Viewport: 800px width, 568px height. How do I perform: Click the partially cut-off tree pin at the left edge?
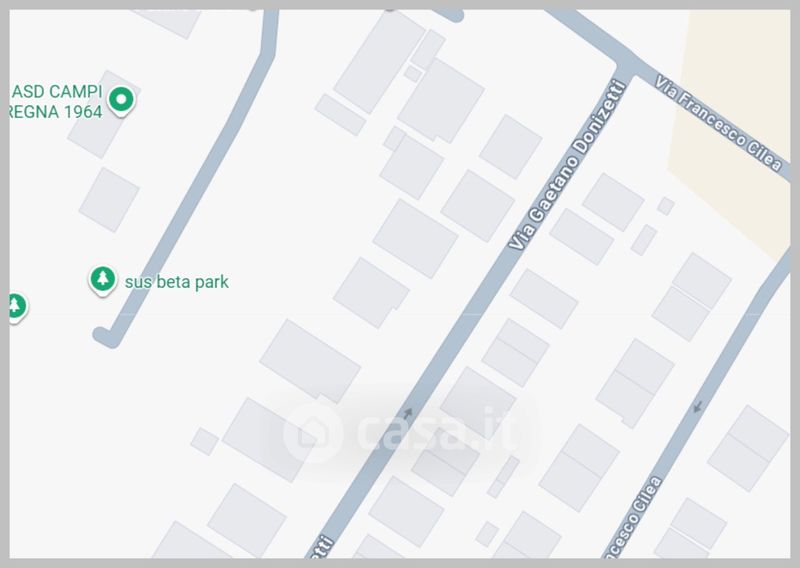(17, 307)
